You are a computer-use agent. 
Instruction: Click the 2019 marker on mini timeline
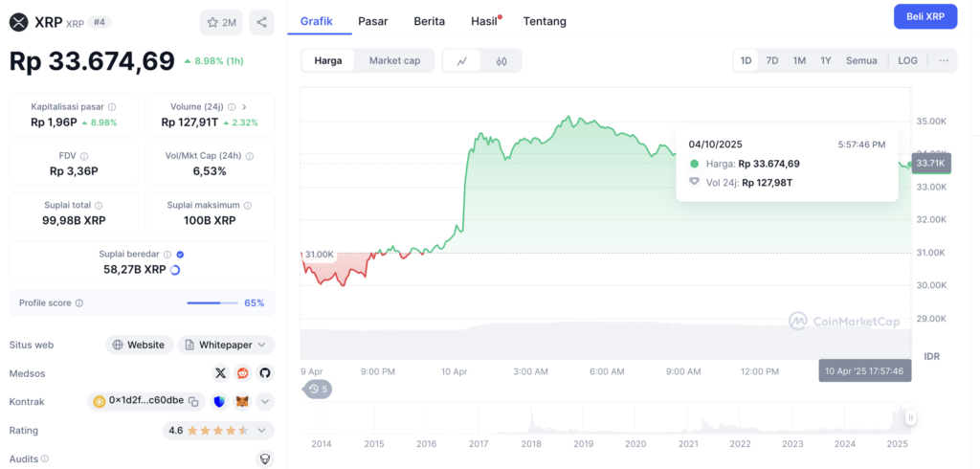coord(583,444)
